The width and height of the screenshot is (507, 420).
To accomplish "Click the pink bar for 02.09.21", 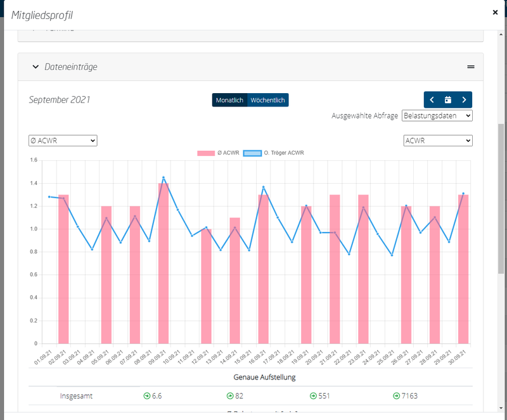I will point(63,269).
